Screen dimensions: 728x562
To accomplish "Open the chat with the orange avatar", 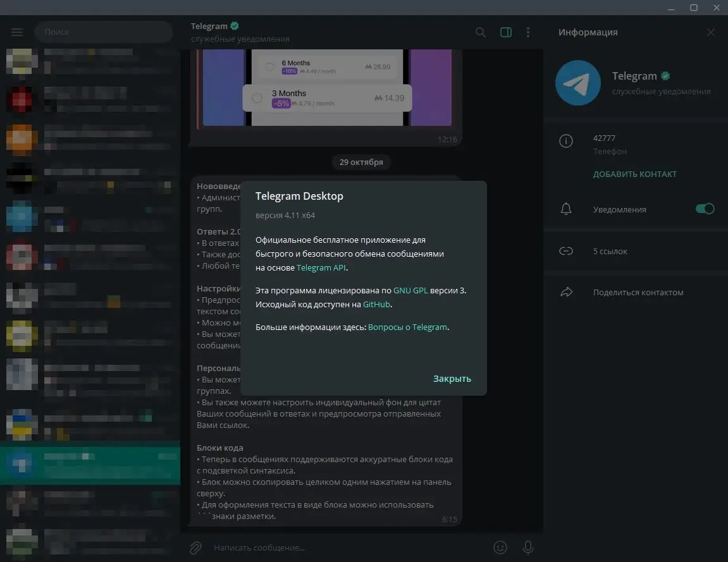I will point(90,139).
